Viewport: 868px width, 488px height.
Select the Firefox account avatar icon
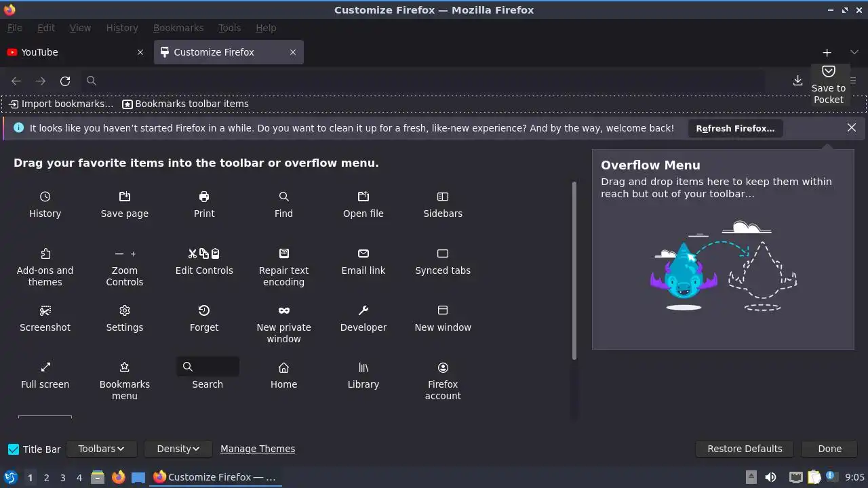[443, 367]
